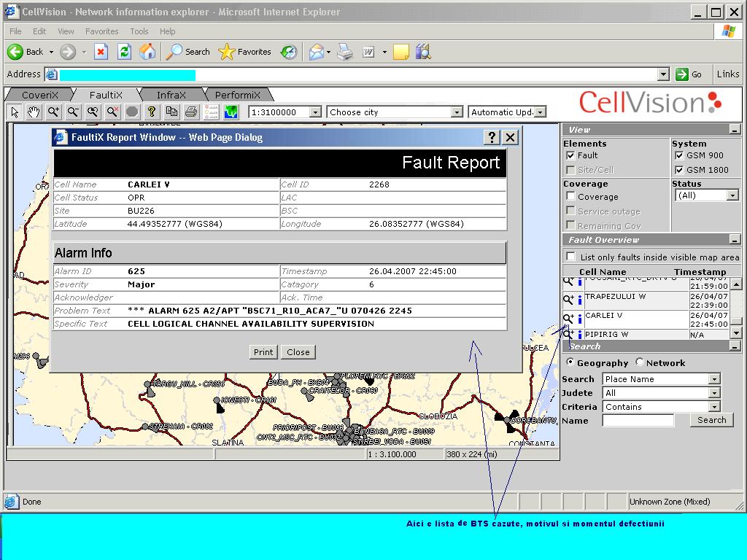Check the Service outage checkbox
The image size is (747, 560).
click(x=570, y=211)
